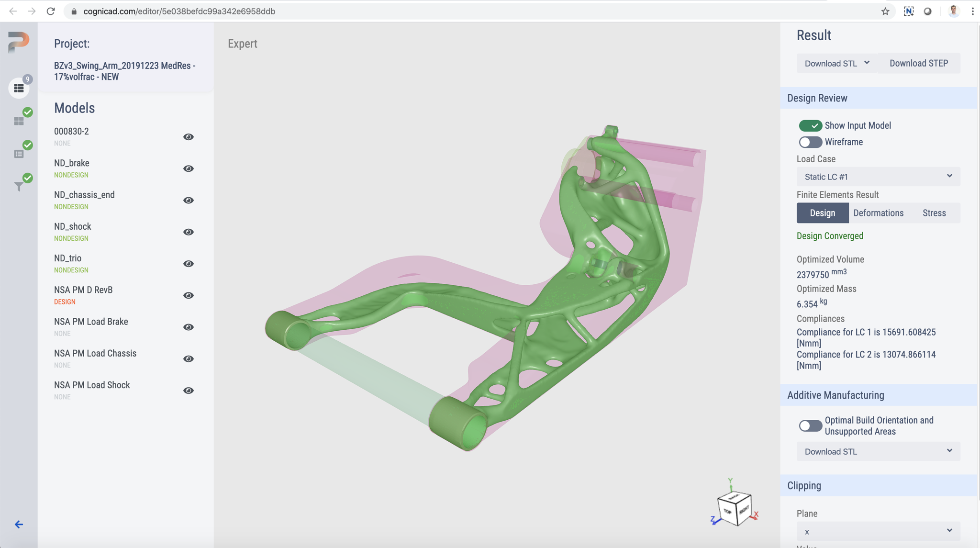Select the filter funnel sidebar icon

pos(19,187)
